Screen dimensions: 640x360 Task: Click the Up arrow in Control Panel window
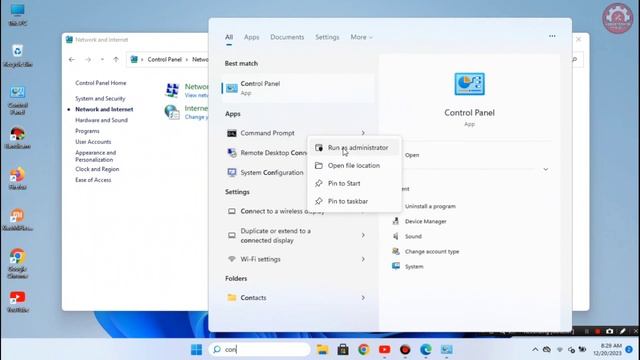pyautogui.click(x=116, y=60)
